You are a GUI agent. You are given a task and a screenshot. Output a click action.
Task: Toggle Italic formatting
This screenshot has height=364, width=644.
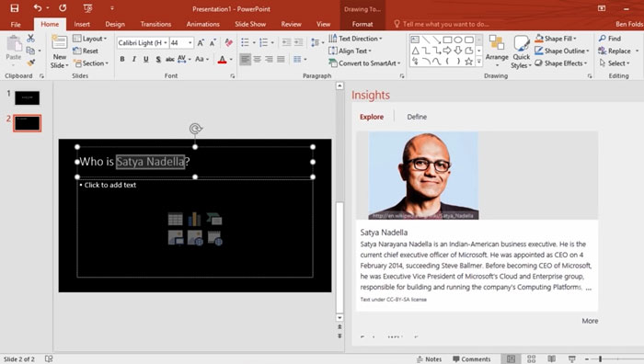coord(134,60)
